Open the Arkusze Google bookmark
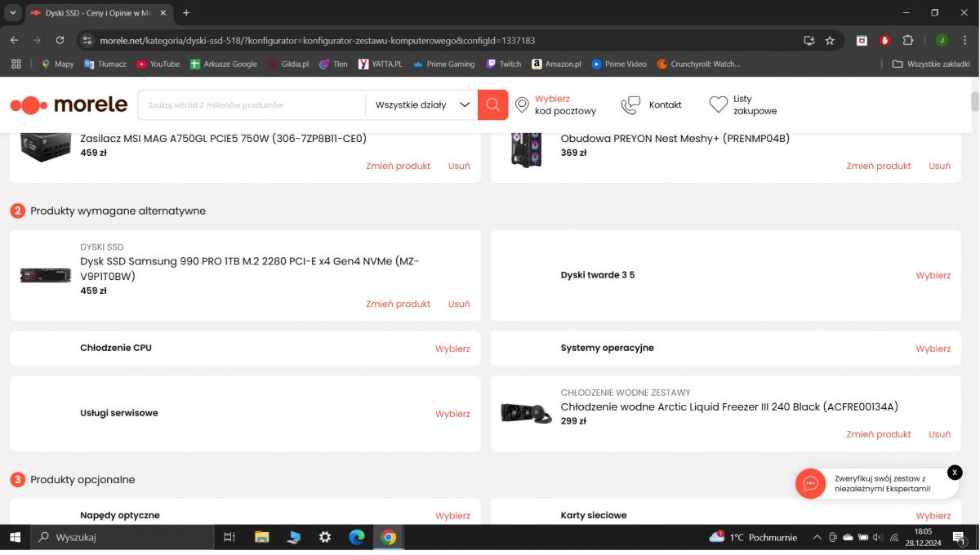This screenshot has height=555, width=980. point(223,64)
